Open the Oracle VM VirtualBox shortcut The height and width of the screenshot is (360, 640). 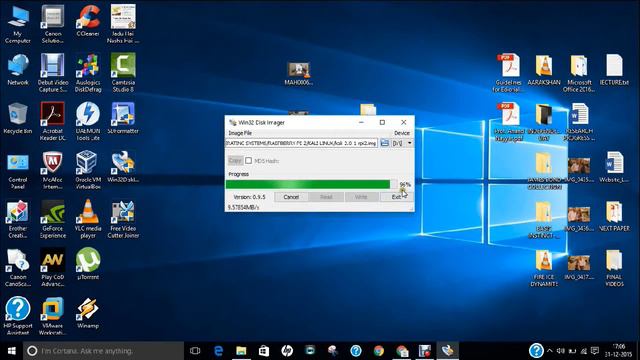click(88, 170)
